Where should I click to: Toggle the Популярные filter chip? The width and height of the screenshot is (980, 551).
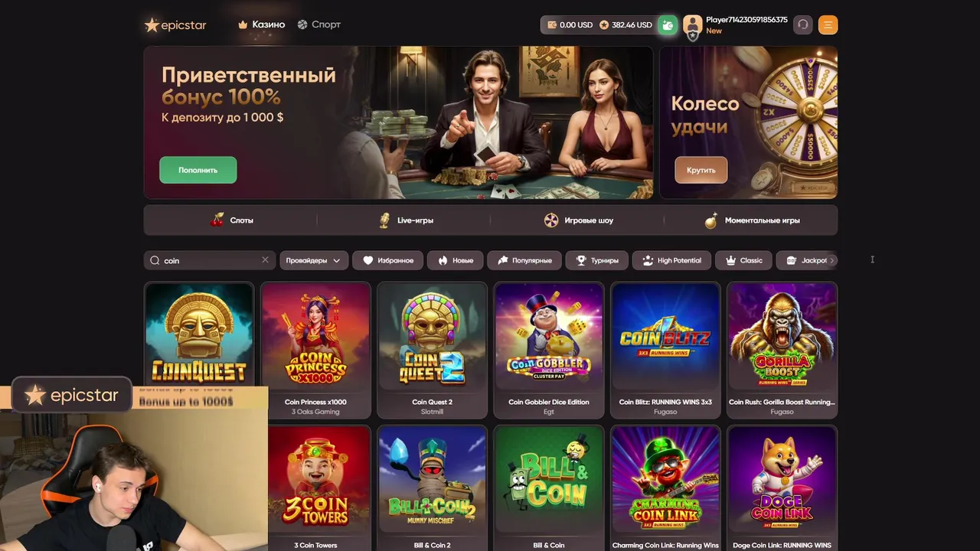click(x=524, y=260)
